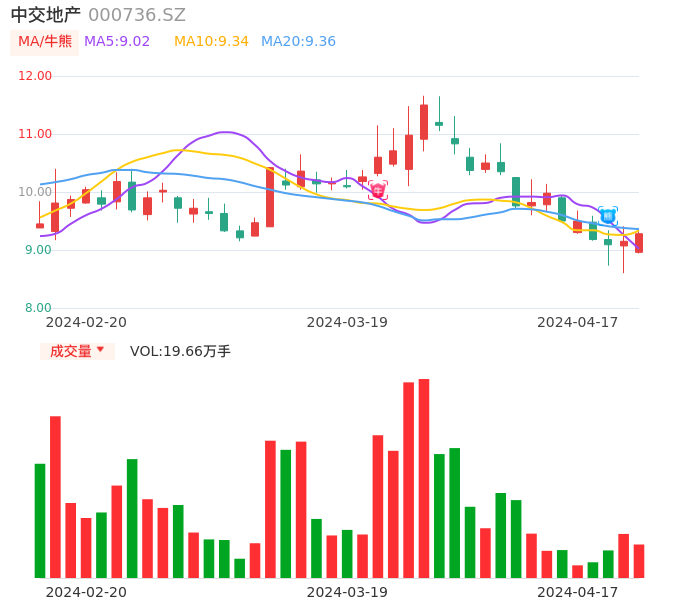Click the VOL:19.66万手 volume readout
This screenshot has width=686, height=606.
pyautogui.click(x=180, y=351)
